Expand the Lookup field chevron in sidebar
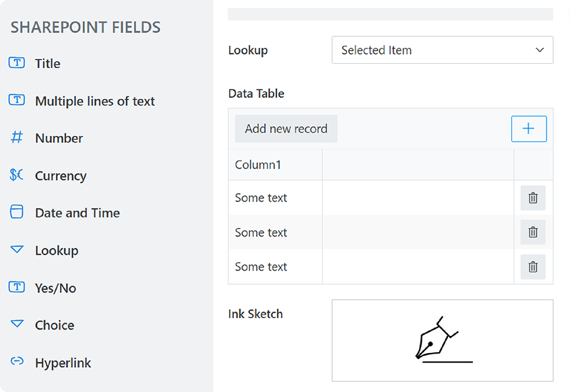 18,250
